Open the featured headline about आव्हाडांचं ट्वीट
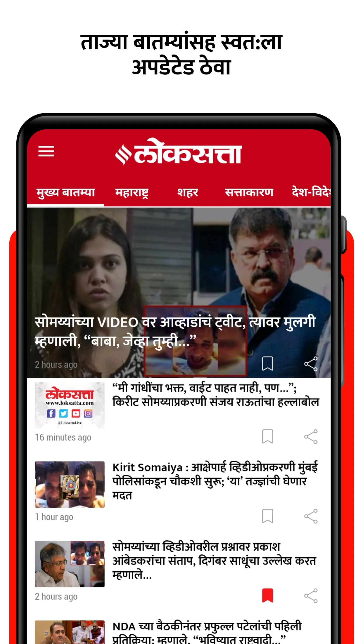Screen dimensions: 363x644 [175, 331]
